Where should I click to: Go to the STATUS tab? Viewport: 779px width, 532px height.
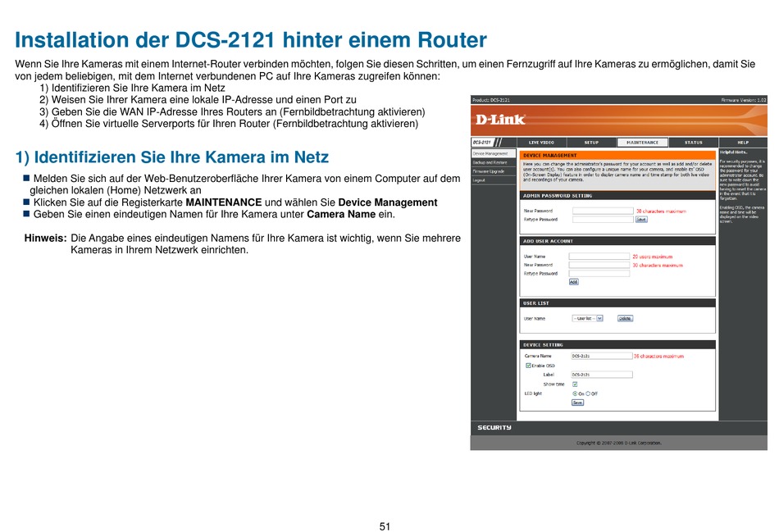click(x=693, y=143)
